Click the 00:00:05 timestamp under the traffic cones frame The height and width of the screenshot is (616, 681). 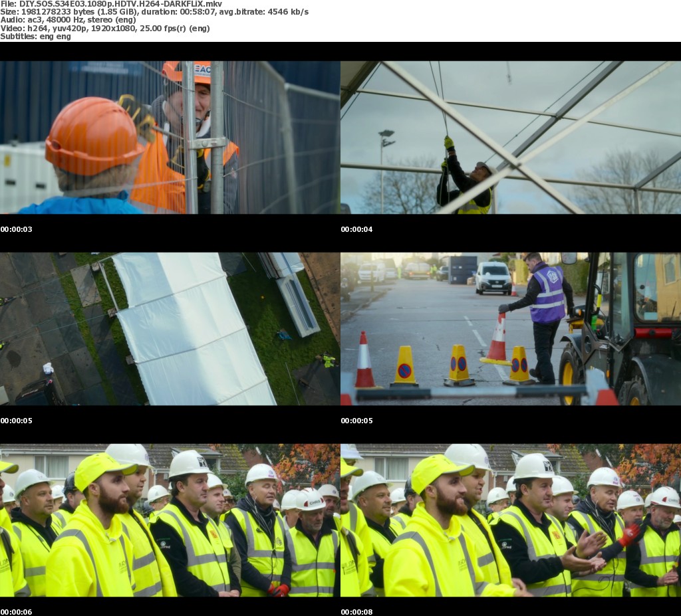357,421
